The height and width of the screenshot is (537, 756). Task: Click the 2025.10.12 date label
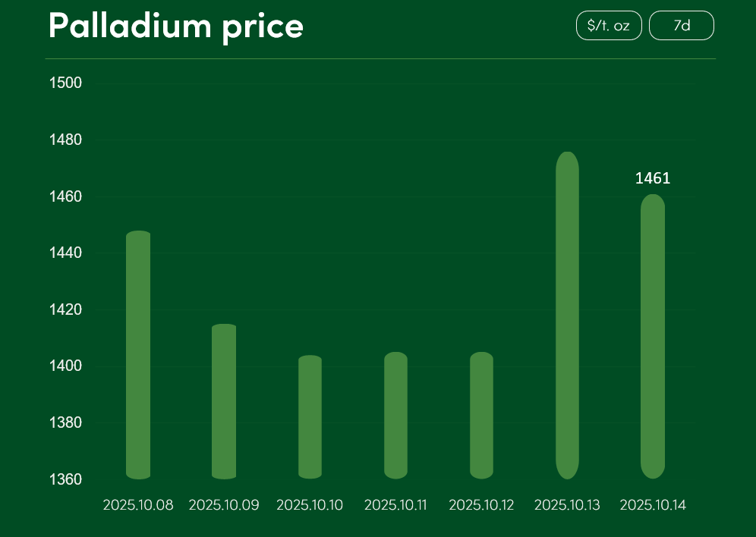(x=481, y=505)
